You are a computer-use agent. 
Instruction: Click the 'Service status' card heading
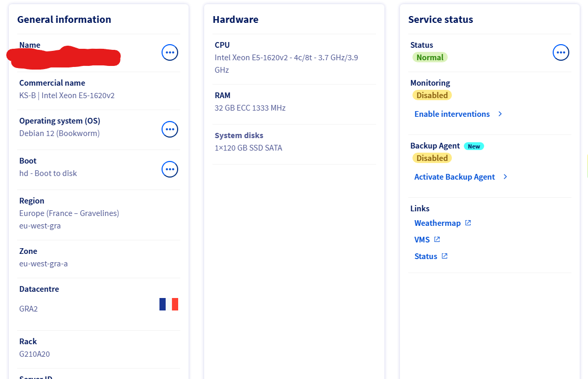pos(440,20)
